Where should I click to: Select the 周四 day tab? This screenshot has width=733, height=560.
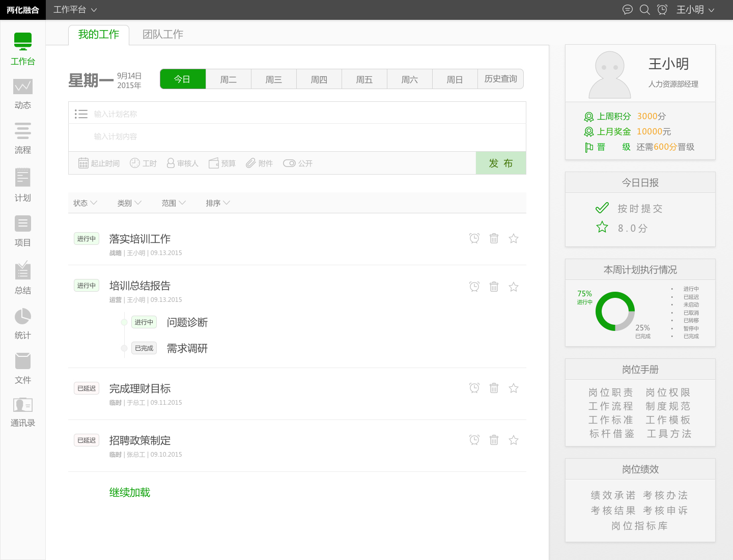319,79
